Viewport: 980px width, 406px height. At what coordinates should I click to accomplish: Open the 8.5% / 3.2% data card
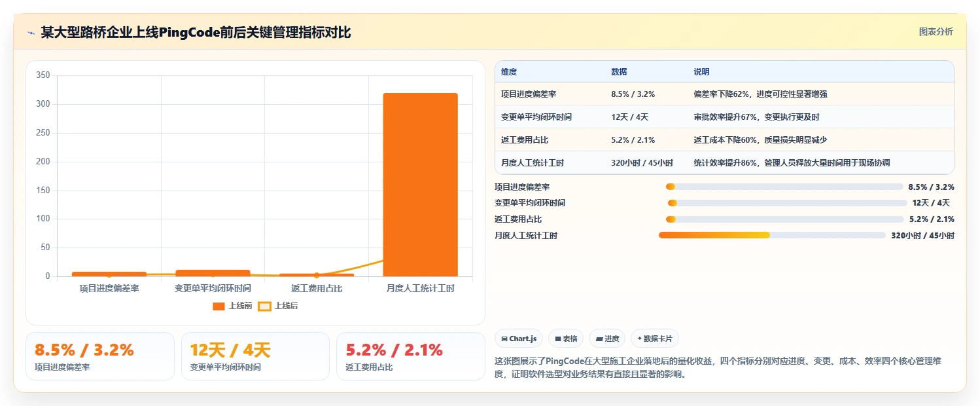click(x=100, y=356)
